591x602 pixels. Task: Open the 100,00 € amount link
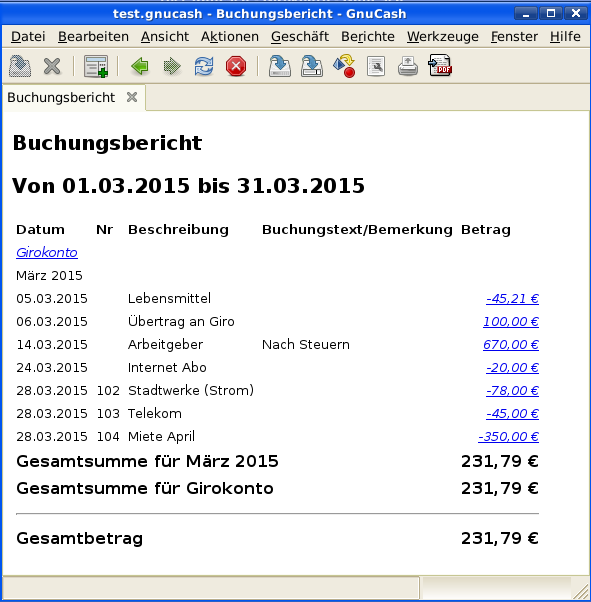(511, 321)
